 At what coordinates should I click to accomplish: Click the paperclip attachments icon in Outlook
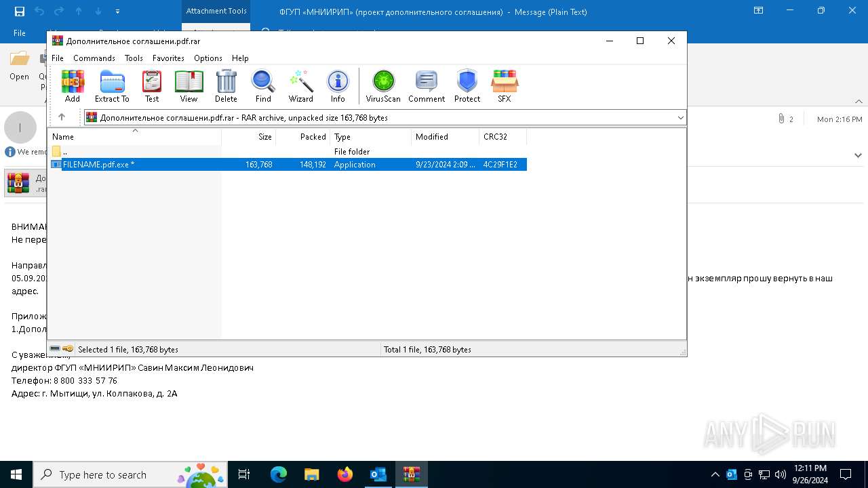(x=782, y=119)
